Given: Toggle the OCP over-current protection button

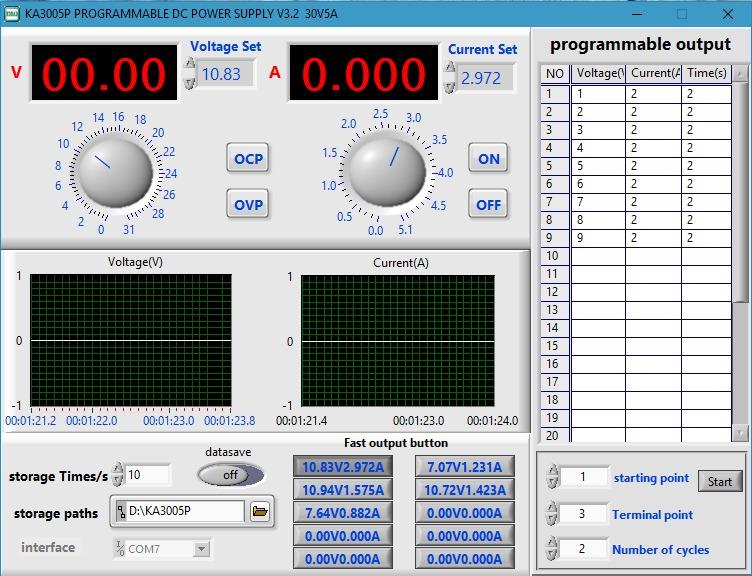Looking at the screenshot, I should pos(248,159).
